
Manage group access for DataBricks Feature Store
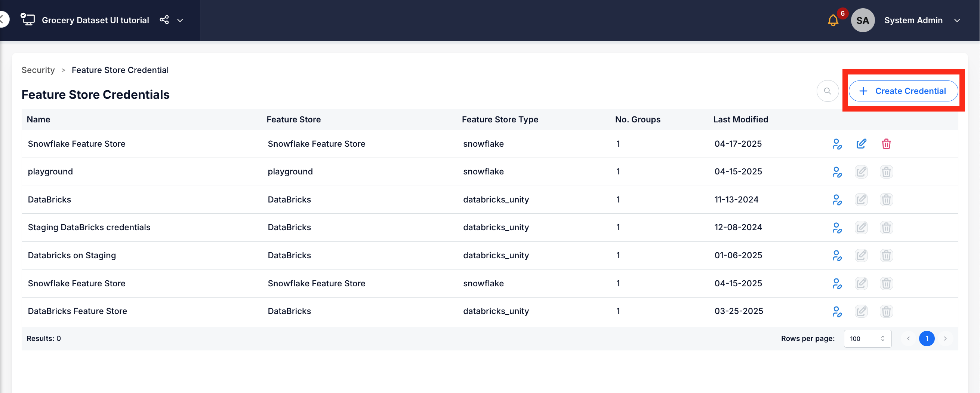(836, 311)
